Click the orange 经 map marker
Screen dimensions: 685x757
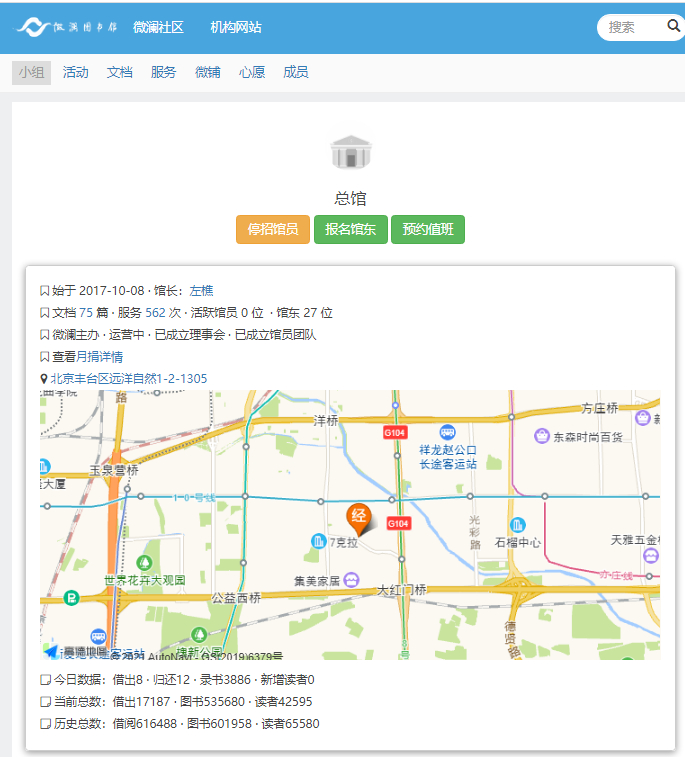[x=358, y=518]
